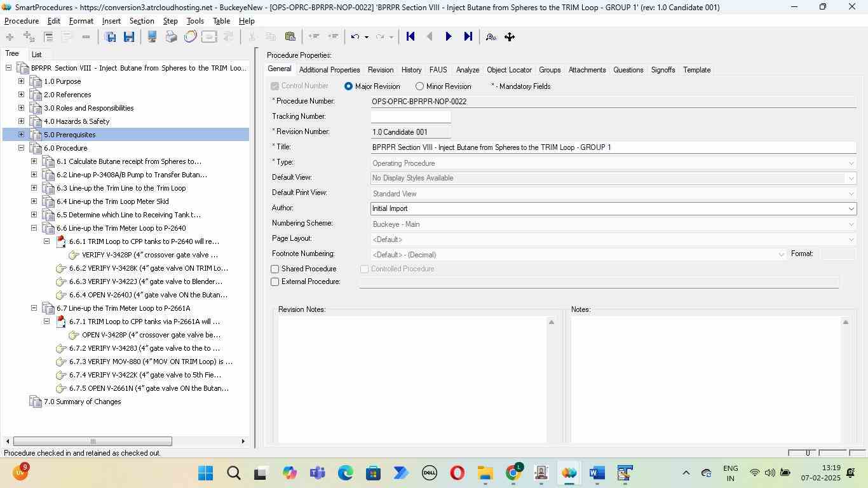Select 5.0 Prerequisites in the tree
Screen dimensions: 868x488
(x=69, y=135)
